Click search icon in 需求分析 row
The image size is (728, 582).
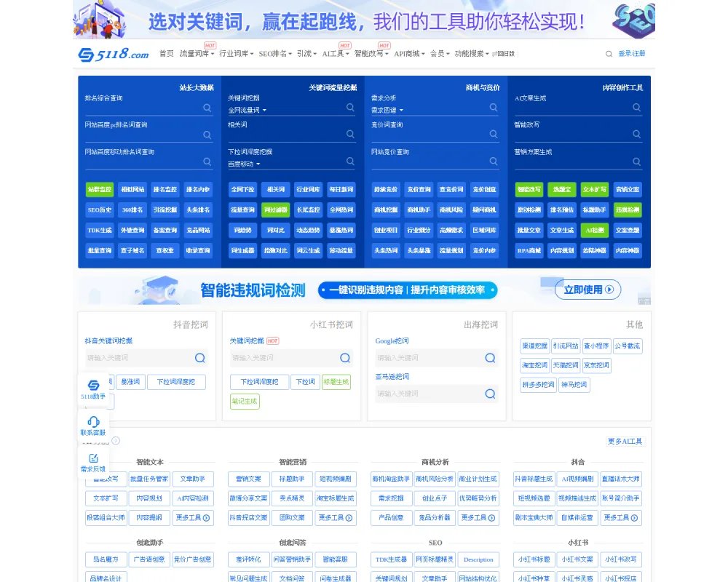tap(494, 107)
